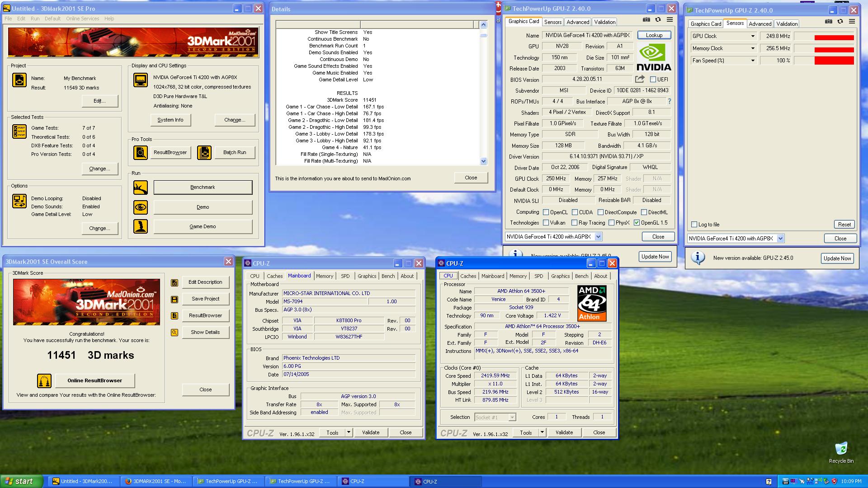Image resolution: width=868 pixels, height=488 pixels.
Task: Open Tools dropdown arrow in CPU-Z CPU window
Action: [x=542, y=432]
